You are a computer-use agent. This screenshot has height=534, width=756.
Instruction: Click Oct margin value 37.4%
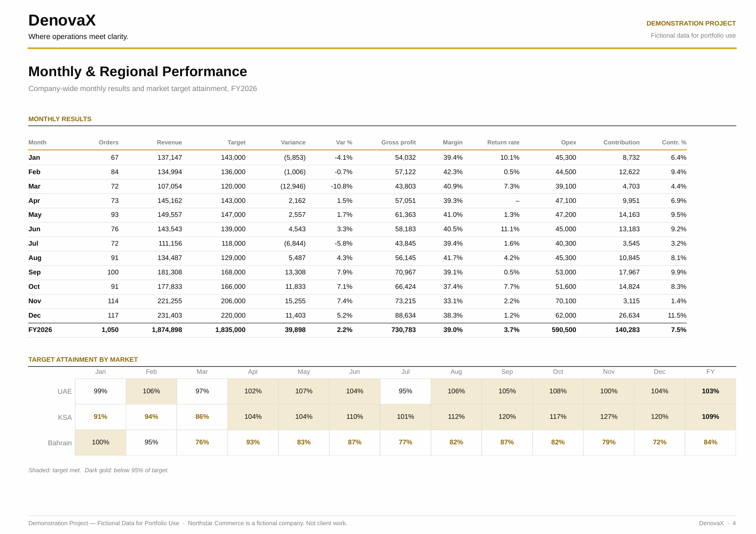click(x=453, y=287)
